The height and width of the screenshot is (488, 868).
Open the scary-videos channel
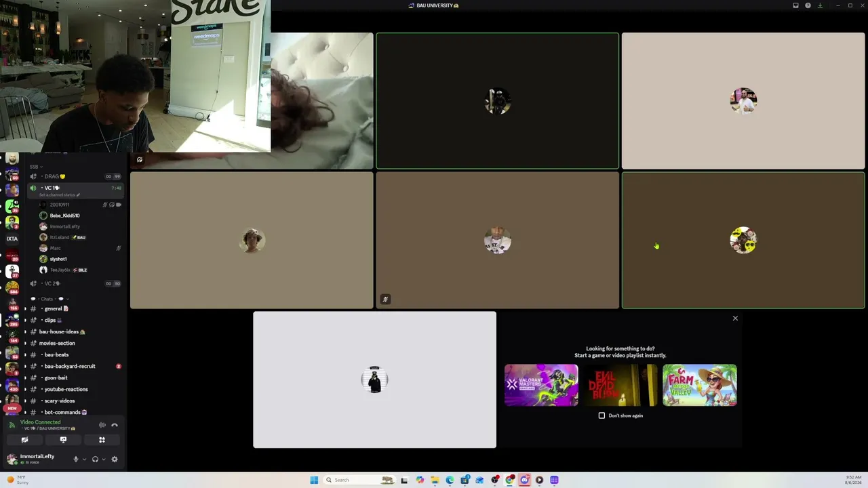(75, 401)
